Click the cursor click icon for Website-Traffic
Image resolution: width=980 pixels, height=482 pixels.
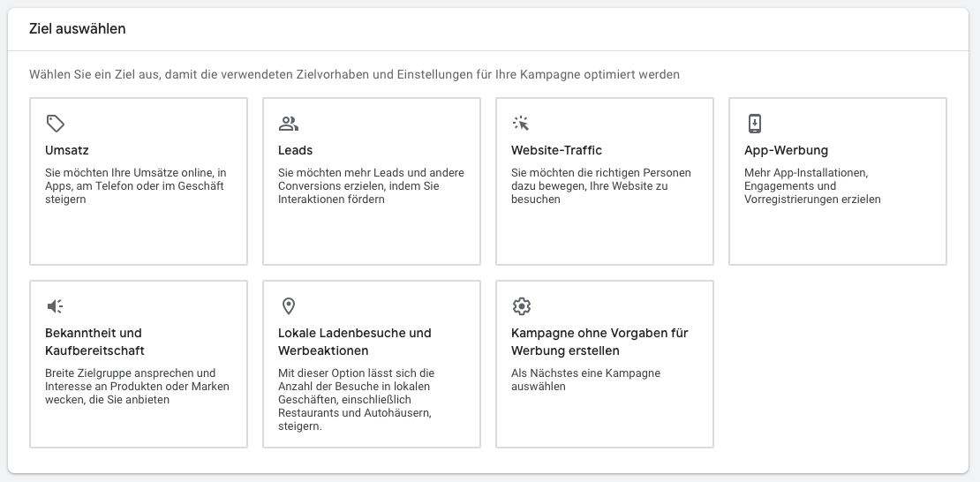(521, 124)
